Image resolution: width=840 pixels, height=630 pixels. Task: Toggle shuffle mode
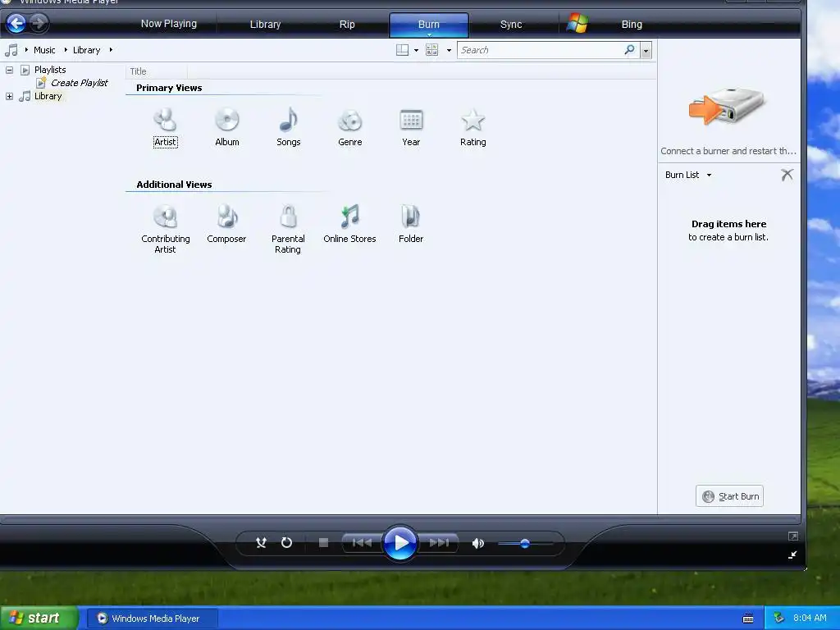coord(261,543)
